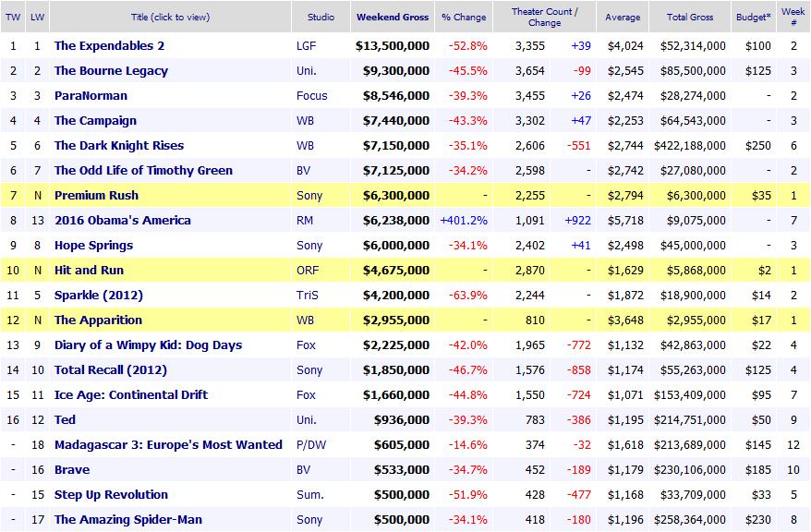Select the -551 theater change value

579,146
